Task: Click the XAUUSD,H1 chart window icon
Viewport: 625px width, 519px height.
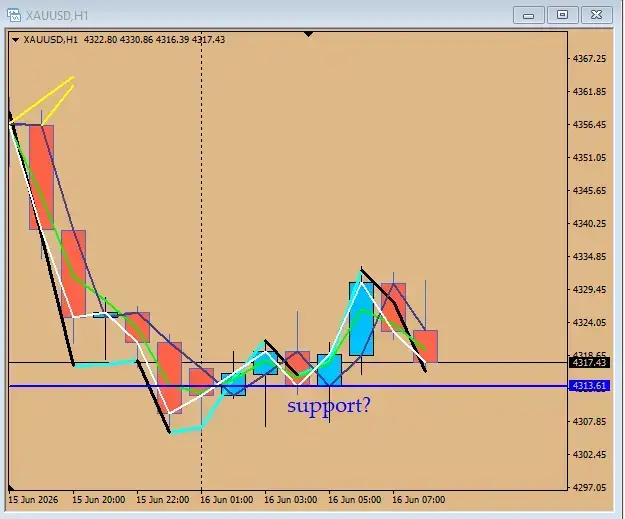Action: pyautogui.click(x=14, y=15)
